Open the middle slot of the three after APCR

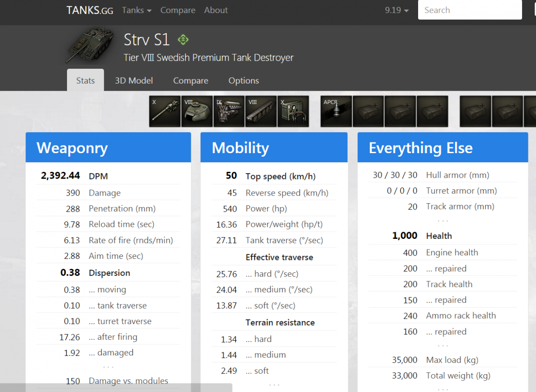401,111
